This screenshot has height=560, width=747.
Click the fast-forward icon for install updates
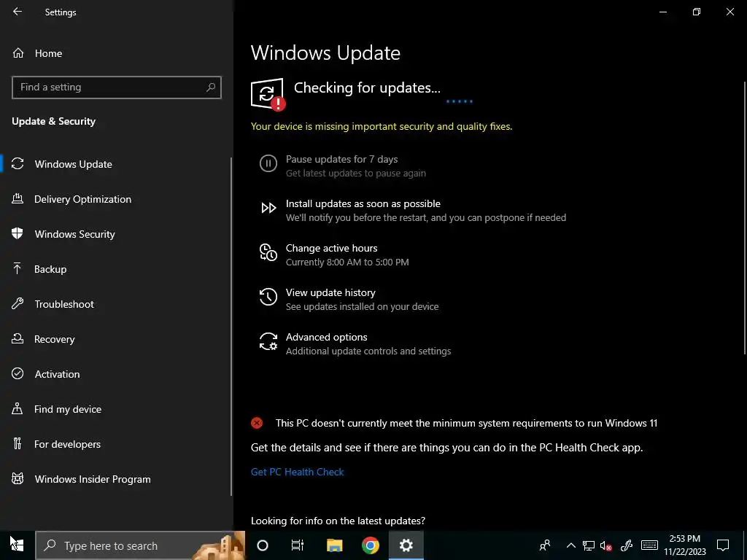pyautogui.click(x=268, y=208)
